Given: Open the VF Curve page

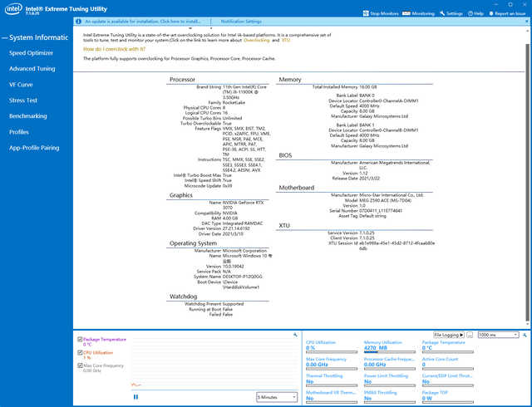Looking at the screenshot, I should (x=21, y=85).
